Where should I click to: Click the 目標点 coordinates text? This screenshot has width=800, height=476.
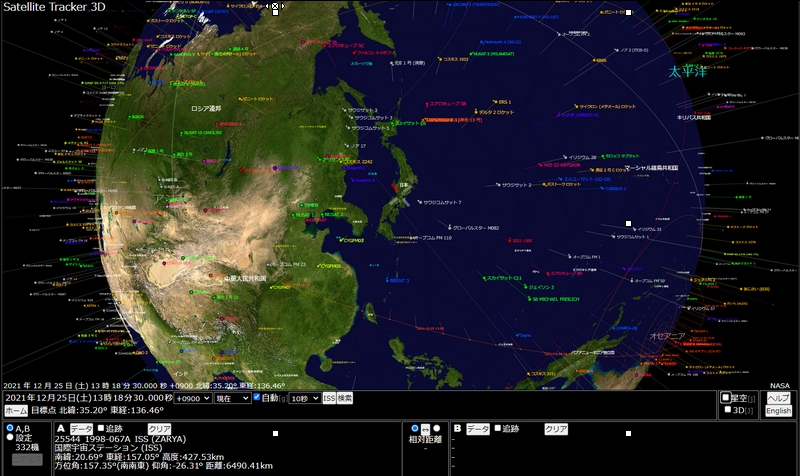point(97,410)
